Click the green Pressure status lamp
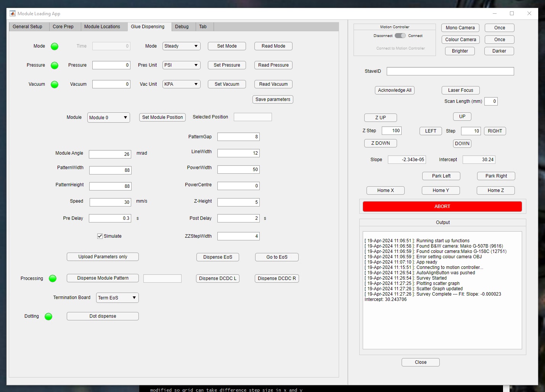Image resolution: width=545 pixels, height=392 pixels. point(55,66)
